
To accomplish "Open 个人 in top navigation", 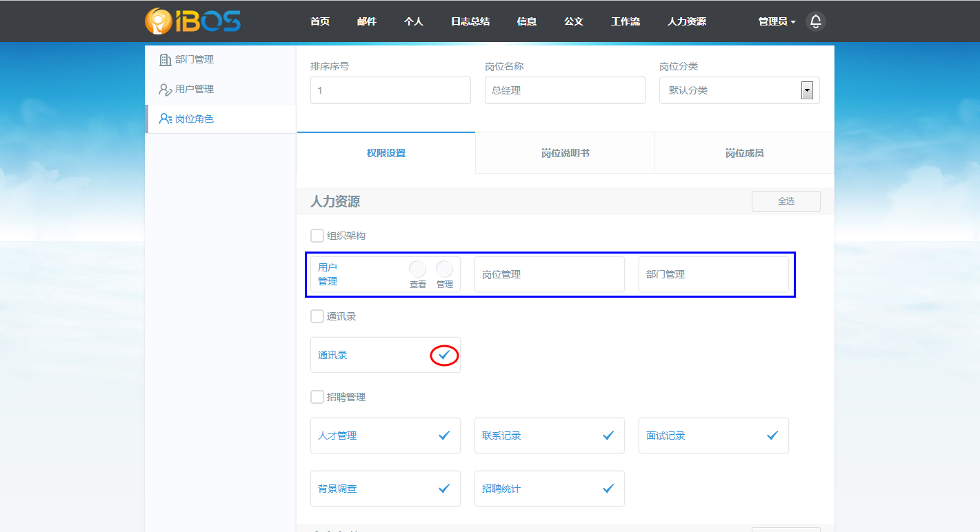I will [414, 21].
